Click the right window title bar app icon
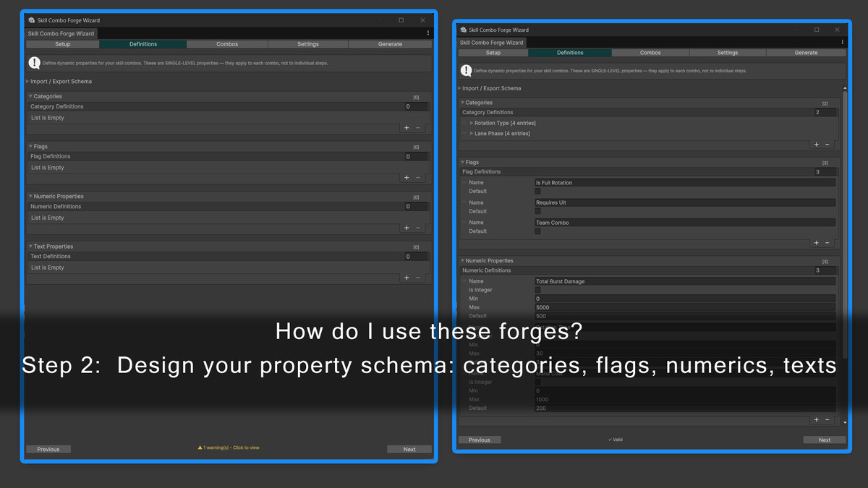Viewport: 868px width, 488px height. point(464,30)
